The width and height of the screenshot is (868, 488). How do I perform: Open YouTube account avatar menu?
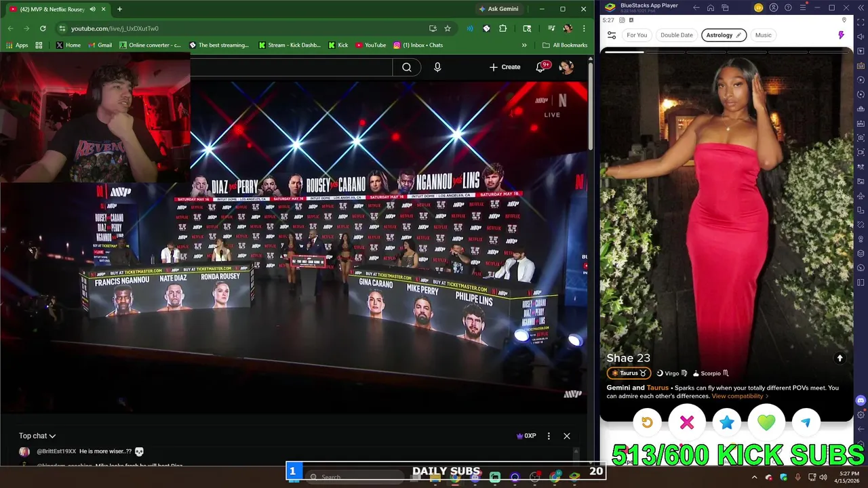pos(566,67)
